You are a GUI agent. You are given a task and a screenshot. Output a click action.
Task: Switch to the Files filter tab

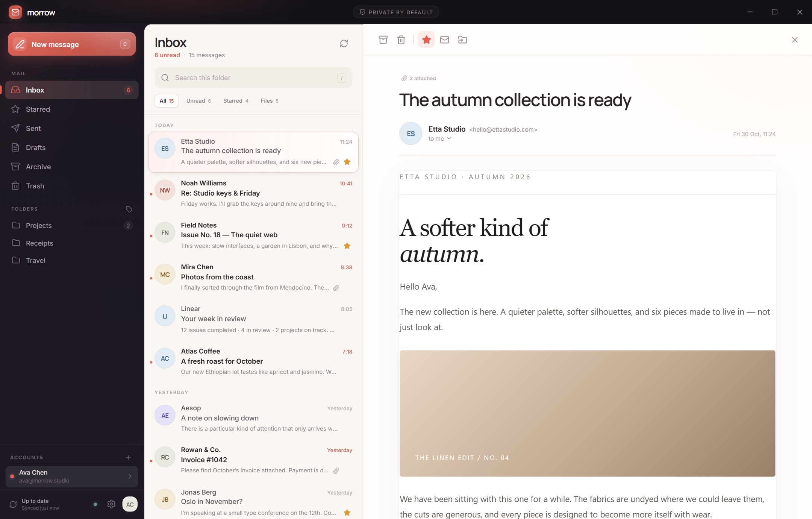pos(270,101)
